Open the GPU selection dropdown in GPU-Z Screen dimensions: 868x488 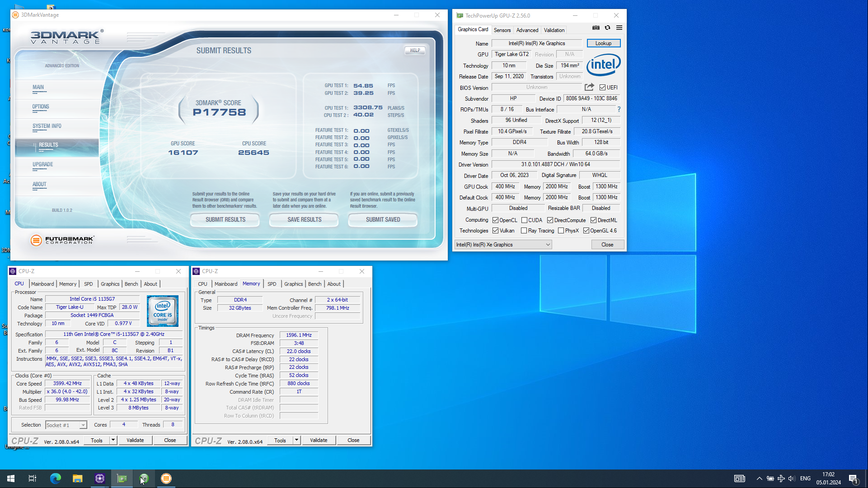[x=503, y=245]
